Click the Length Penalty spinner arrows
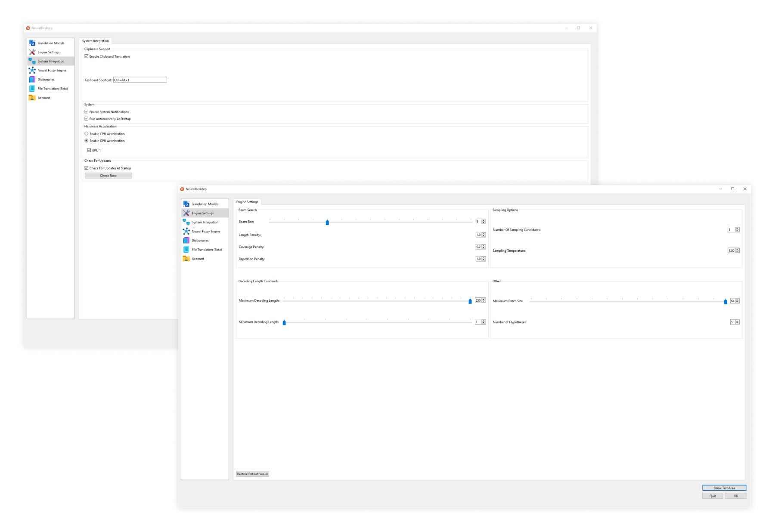 point(484,235)
